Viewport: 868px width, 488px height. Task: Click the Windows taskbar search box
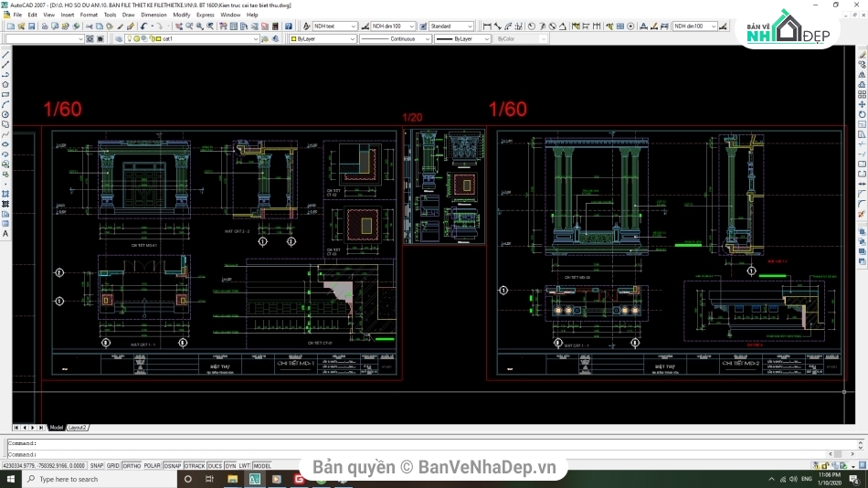[x=69, y=479]
